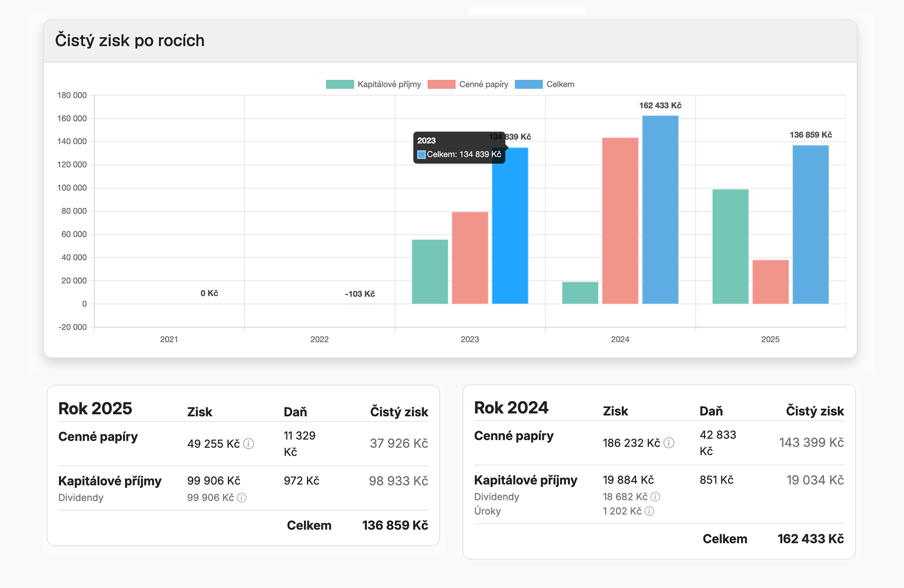Click the blue Celkem legend swatch
Image resolution: width=904 pixels, height=588 pixels.
tap(529, 84)
